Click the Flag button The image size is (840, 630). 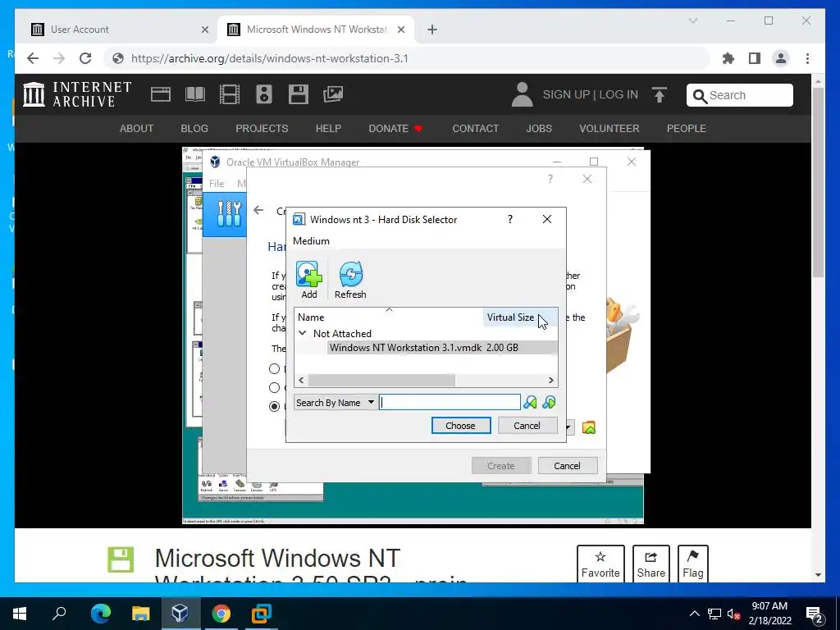pyautogui.click(x=692, y=564)
